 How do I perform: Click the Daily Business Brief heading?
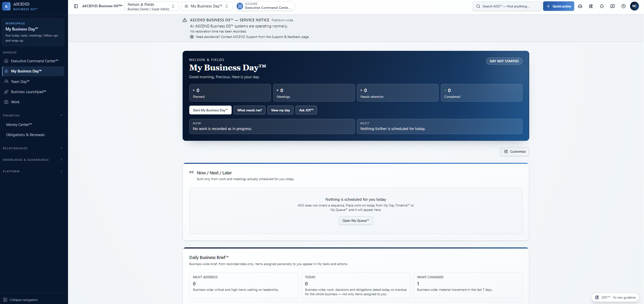pyautogui.click(x=209, y=257)
